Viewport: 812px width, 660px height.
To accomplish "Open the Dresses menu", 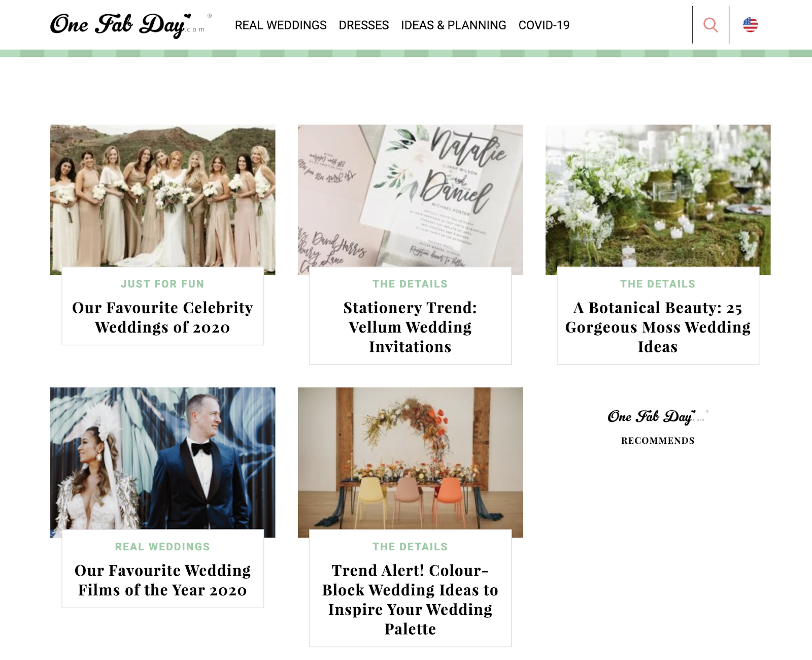I will click(364, 25).
